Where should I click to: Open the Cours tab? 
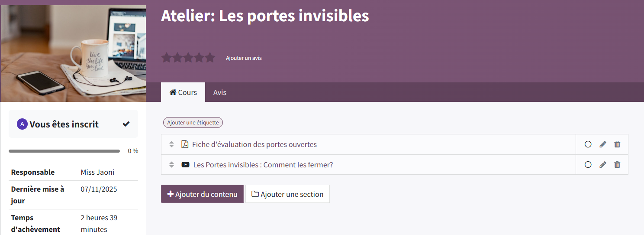tap(183, 92)
